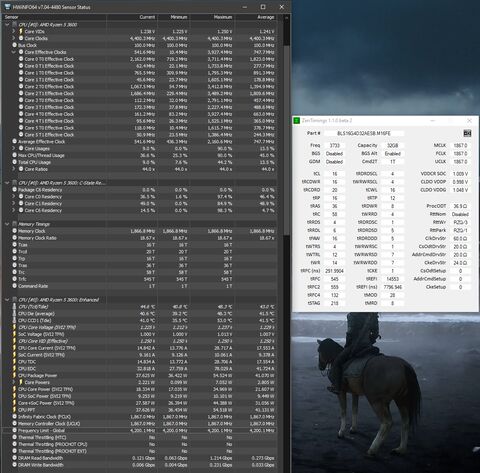This screenshot has height=473, width=480.
Task: Select the Memory Controller Clock (UCLK) row
Action: [x=139, y=424]
